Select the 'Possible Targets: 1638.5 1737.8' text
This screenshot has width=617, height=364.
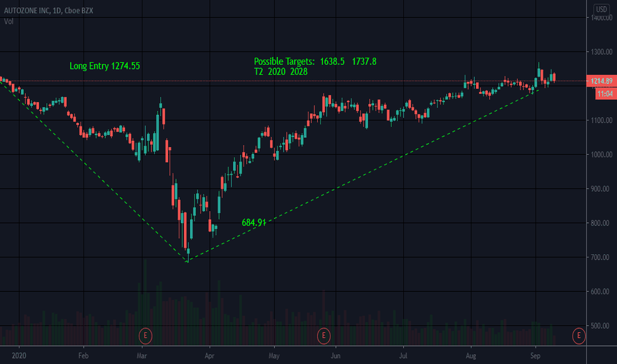tap(315, 62)
